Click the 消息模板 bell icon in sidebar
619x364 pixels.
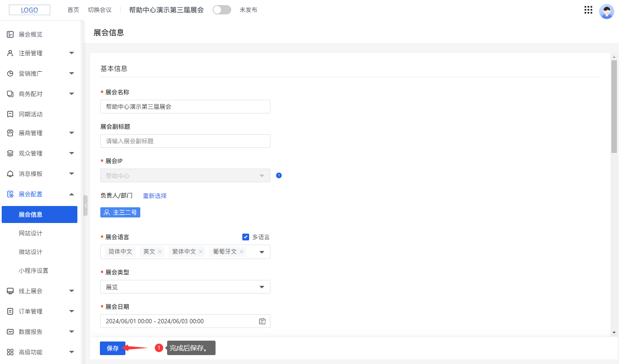tap(10, 173)
